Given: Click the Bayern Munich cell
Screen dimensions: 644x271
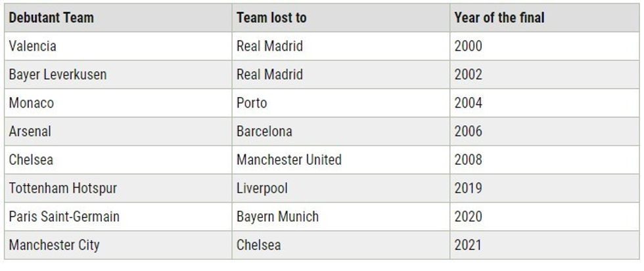Looking at the screenshot, I should click(277, 217).
